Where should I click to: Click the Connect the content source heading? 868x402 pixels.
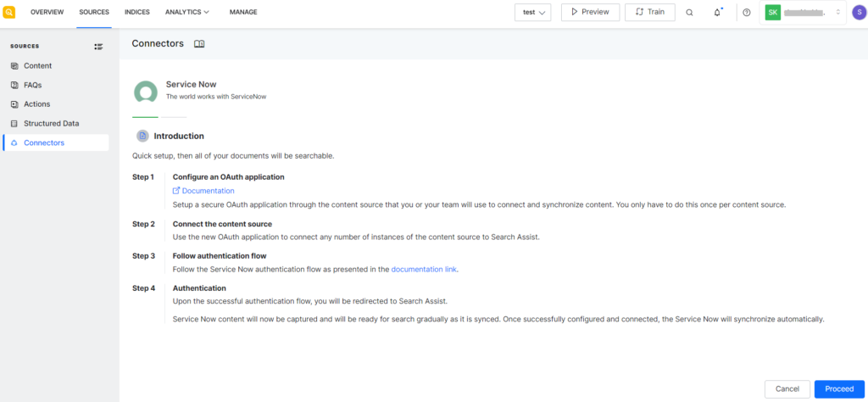(223, 224)
